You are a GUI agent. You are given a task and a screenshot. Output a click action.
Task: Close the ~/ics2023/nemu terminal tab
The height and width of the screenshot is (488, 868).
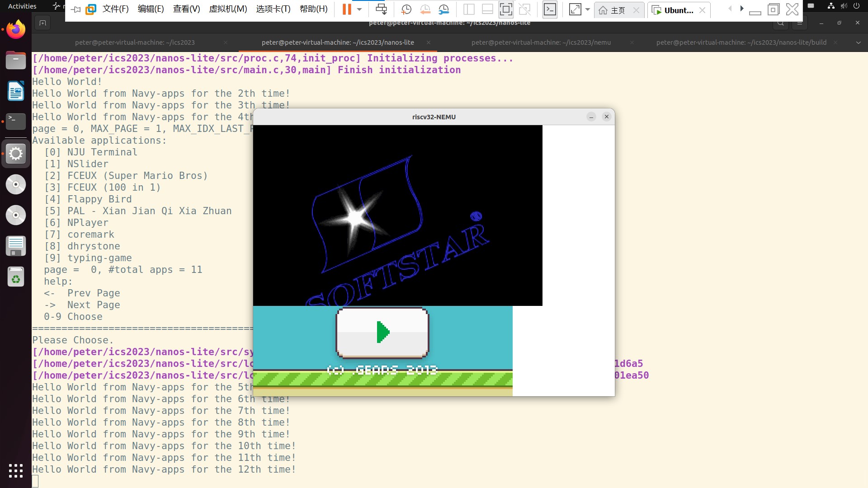[632, 42]
